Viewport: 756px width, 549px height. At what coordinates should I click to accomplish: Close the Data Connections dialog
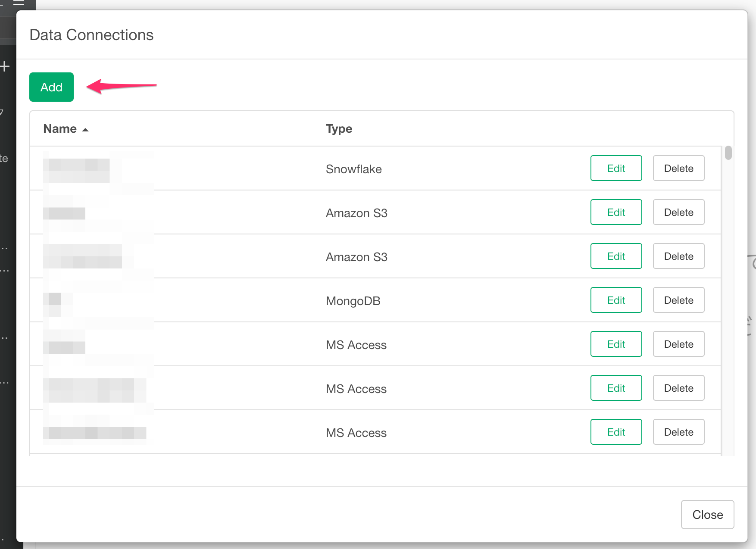coord(707,515)
